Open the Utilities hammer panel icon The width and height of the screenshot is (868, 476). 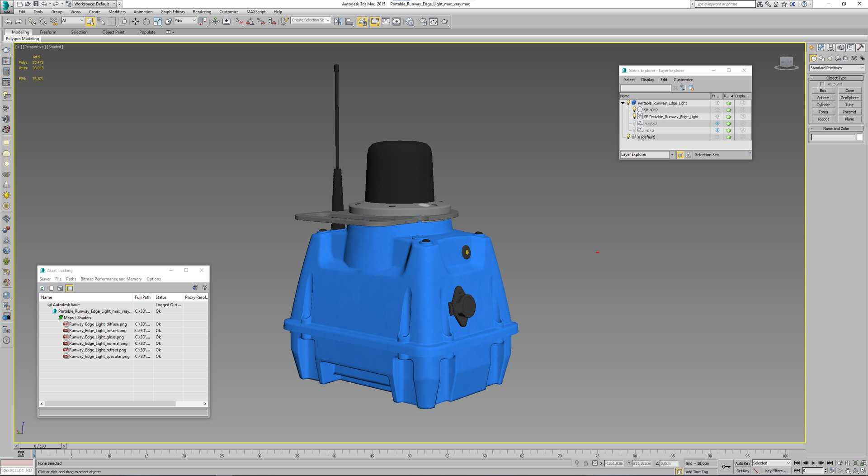tap(861, 48)
